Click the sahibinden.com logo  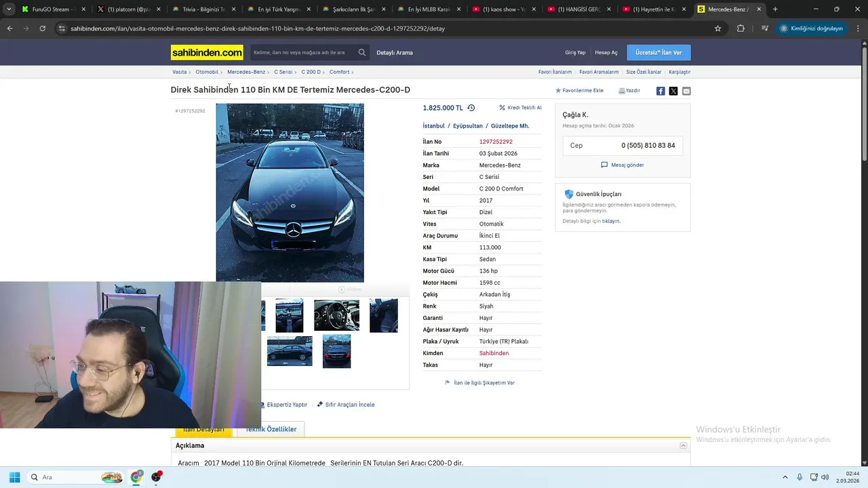click(x=207, y=52)
